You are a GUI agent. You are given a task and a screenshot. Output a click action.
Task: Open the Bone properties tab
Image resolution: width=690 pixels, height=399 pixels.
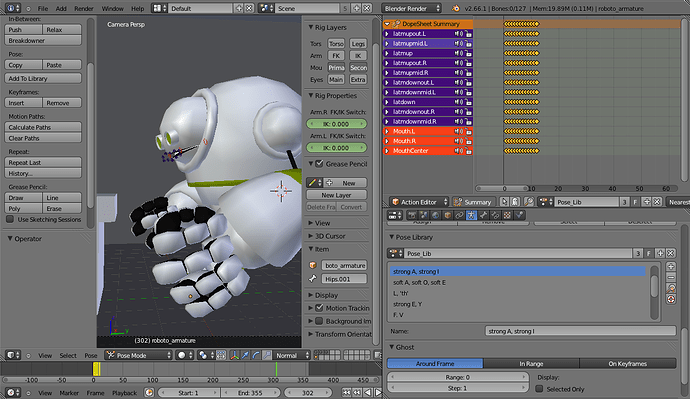pos(483,215)
